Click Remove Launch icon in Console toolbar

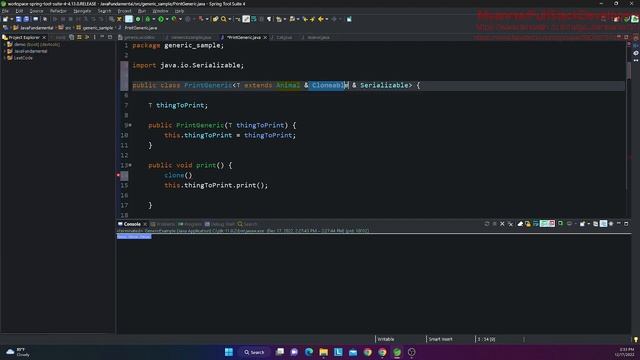(x=502, y=224)
